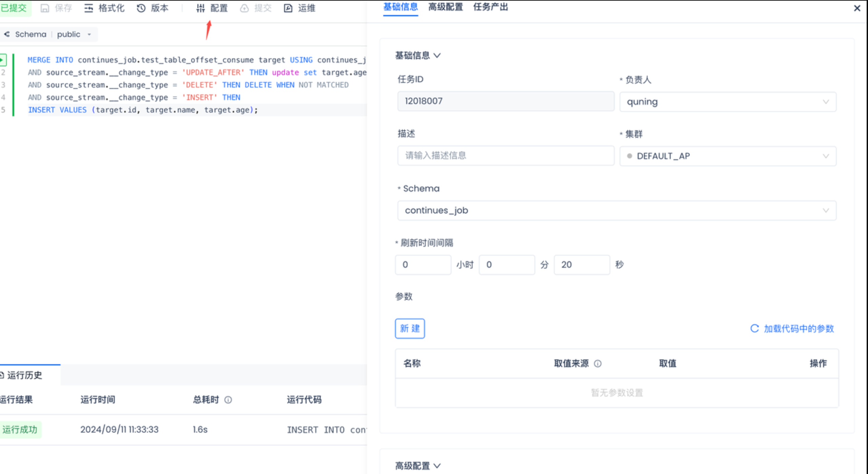
Task: Click info icon beside 总耗时 column
Action: (228, 400)
